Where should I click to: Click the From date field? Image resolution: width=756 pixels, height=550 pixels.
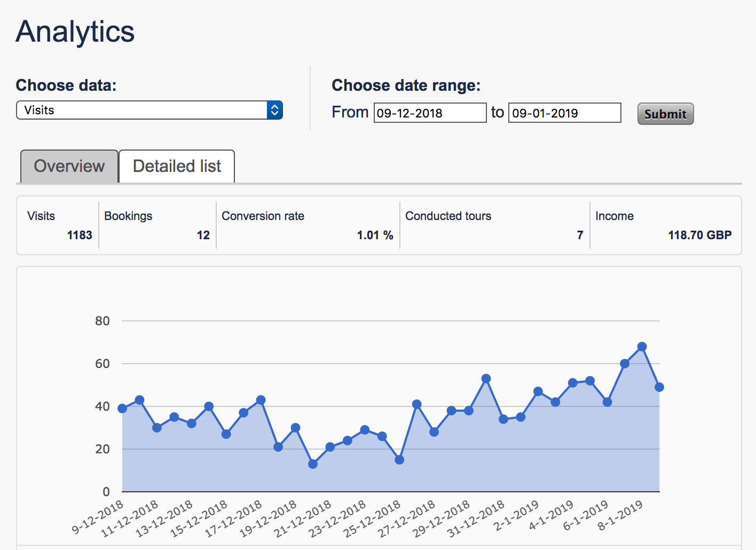pos(430,113)
